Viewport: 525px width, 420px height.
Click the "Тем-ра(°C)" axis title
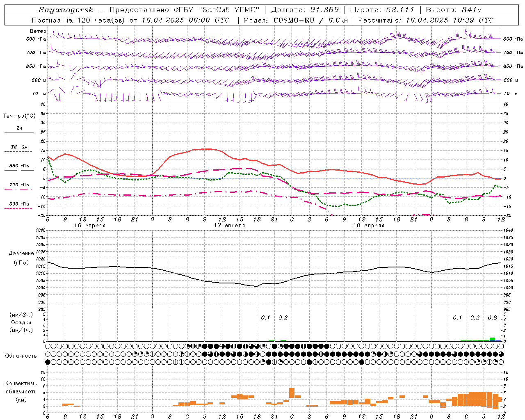click(x=19, y=116)
